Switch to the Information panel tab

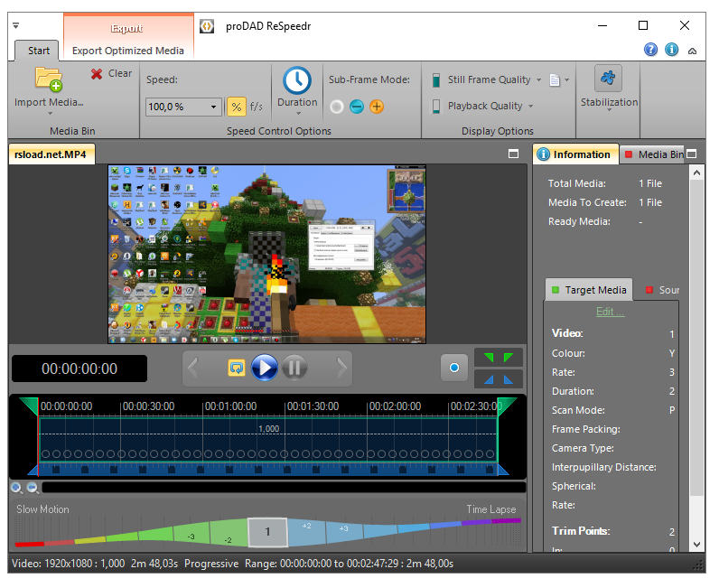[x=575, y=154]
